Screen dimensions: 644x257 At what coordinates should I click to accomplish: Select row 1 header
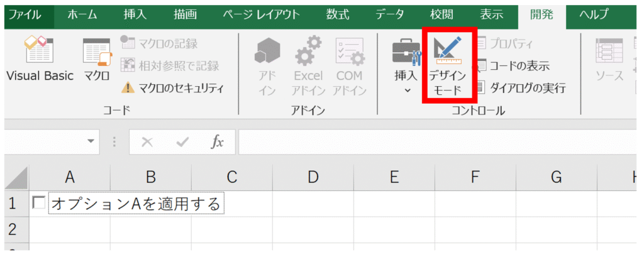point(16,204)
